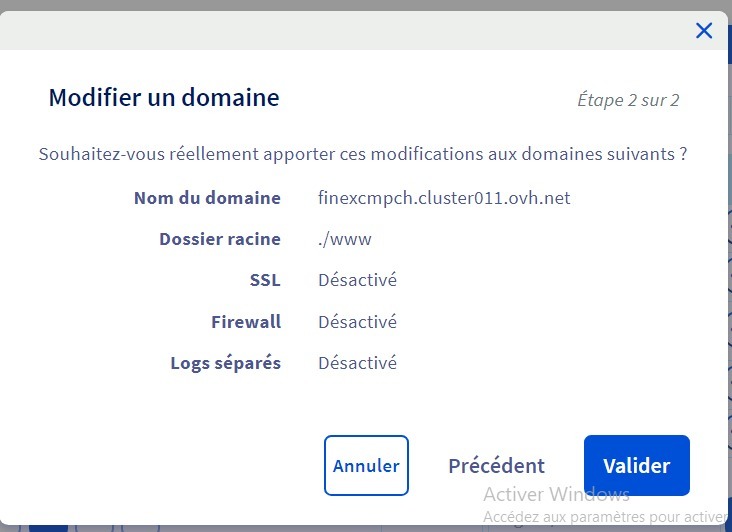Click the "Activer Windows" watermark text
This screenshot has width=732, height=532.
[556, 494]
